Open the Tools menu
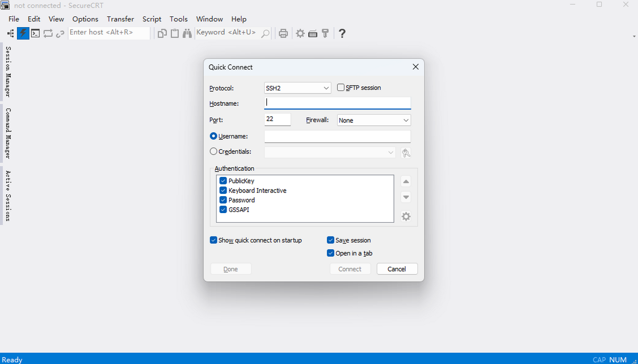The image size is (638, 364). coord(179,19)
